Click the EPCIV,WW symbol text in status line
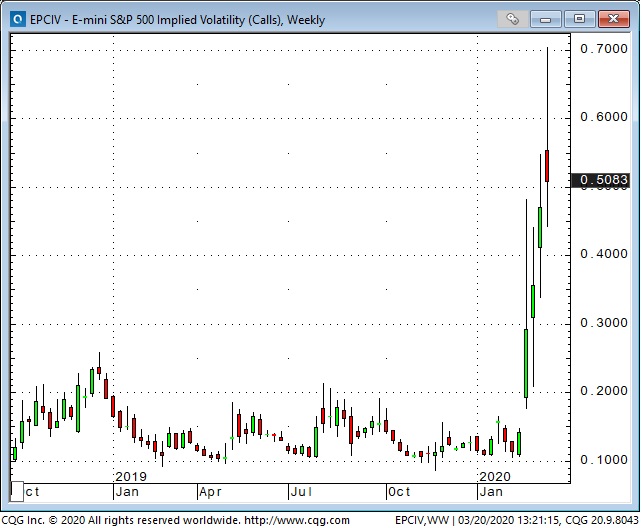The height and width of the screenshot is (528, 642). pos(422,520)
